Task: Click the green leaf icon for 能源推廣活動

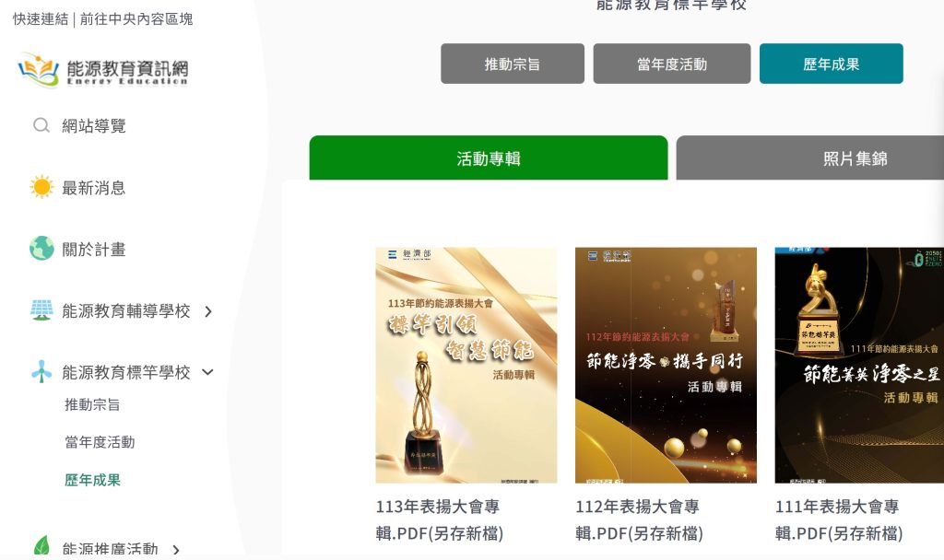Action: point(41,546)
